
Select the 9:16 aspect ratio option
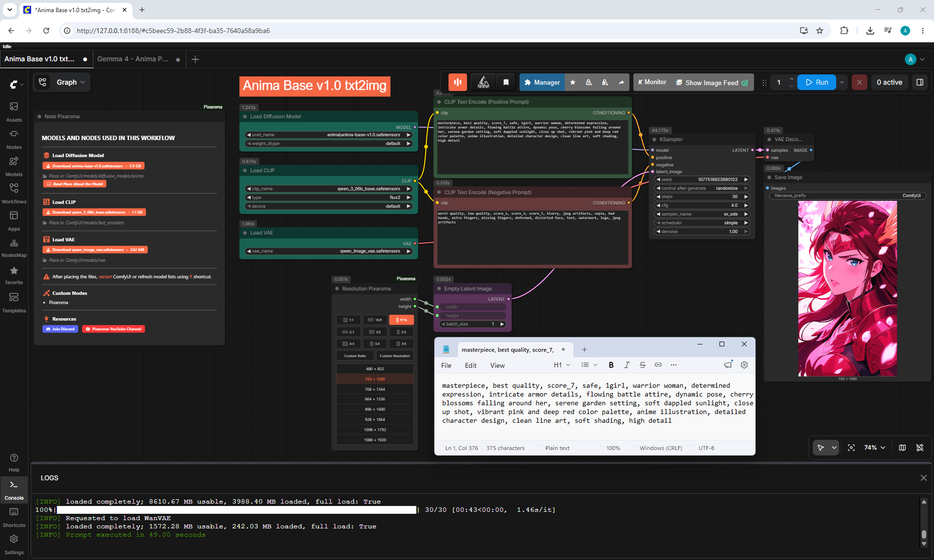401,320
